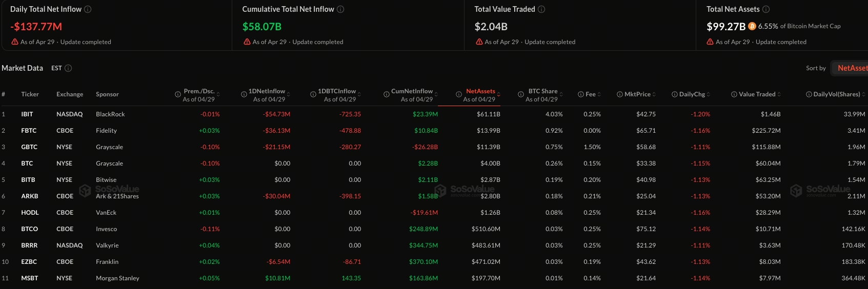
Task: Sort table by DailyChg column
Action: tap(709, 94)
